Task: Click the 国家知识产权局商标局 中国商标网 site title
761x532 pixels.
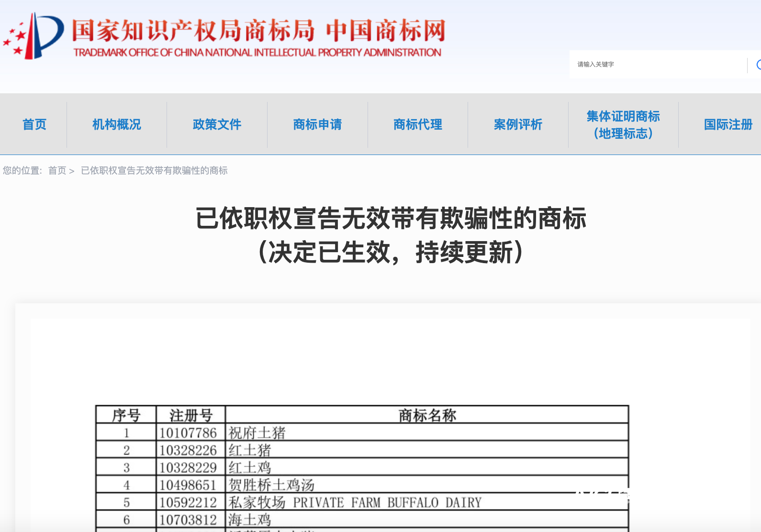Action: click(259, 30)
